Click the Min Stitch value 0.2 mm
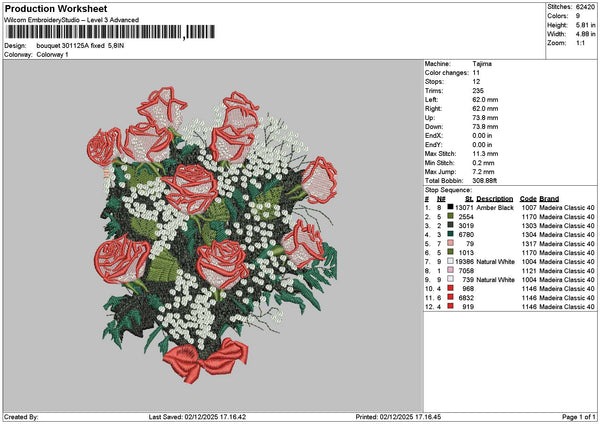Screen dimensions: 600x424 point(483,163)
